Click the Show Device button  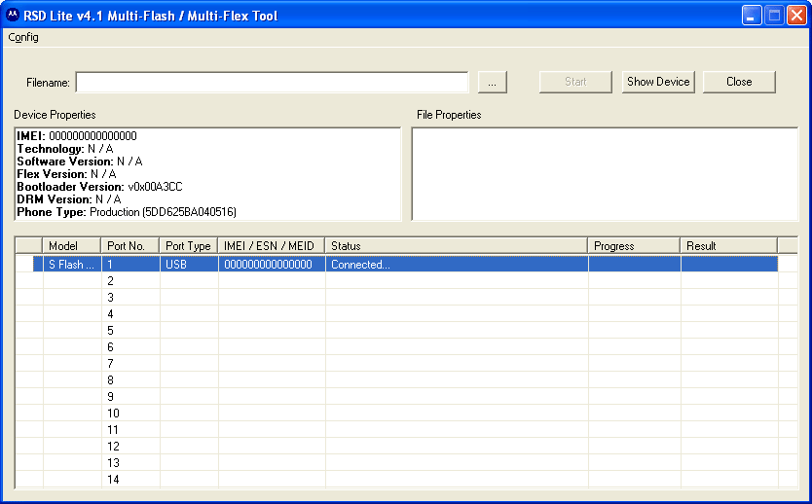(658, 82)
